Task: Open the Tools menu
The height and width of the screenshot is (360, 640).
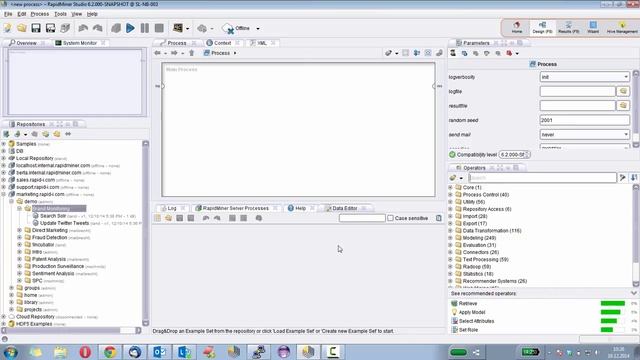Action: (60, 14)
